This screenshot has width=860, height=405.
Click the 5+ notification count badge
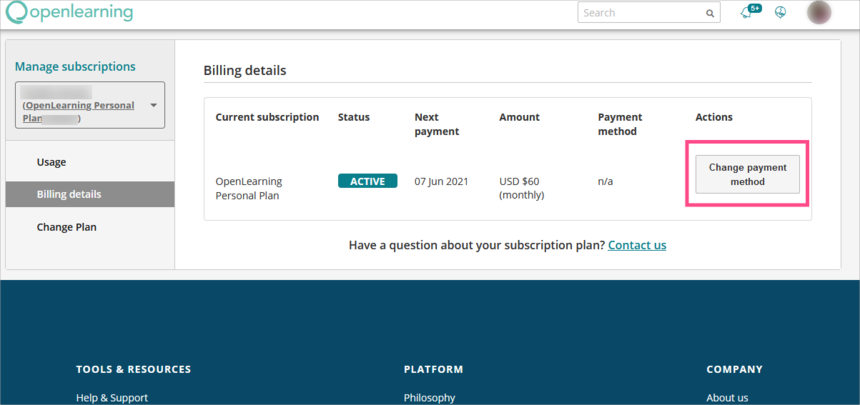tap(754, 8)
